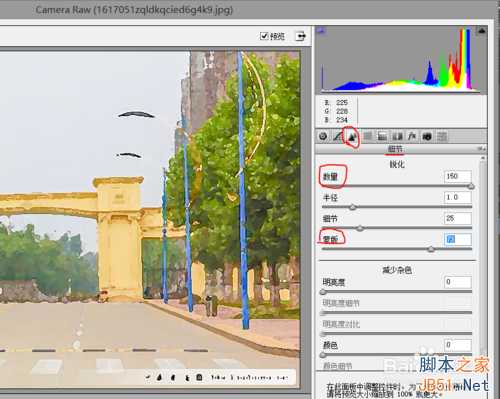Click the 半径 slider label
This screenshot has height=399, width=500.
click(x=330, y=198)
